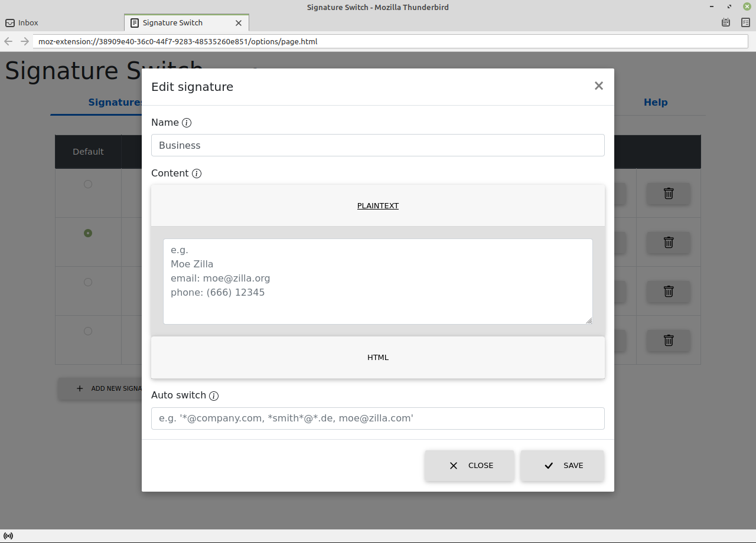
Task: Click the back navigation arrow
Action: click(8, 41)
